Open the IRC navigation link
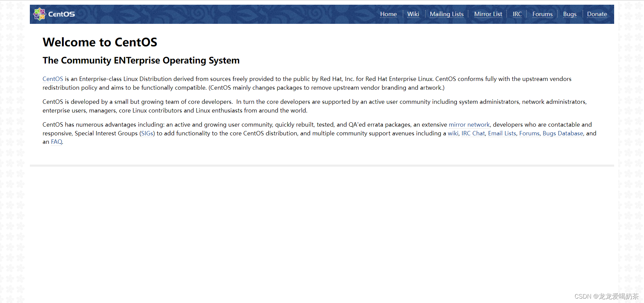Viewport: 644px width, 303px height. [517, 14]
